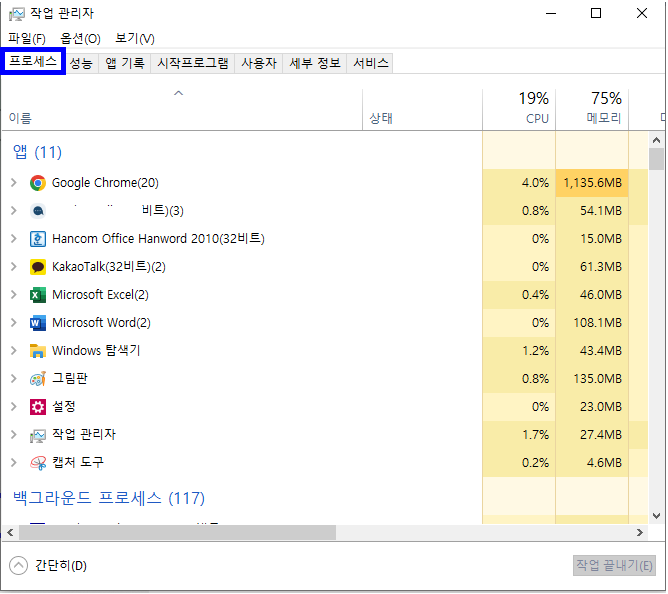The width and height of the screenshot is (668, 594).
Task: Select the KakaoTalk(32비트)(2) row name
Action: pyautogui.click(x=109, y=267)
